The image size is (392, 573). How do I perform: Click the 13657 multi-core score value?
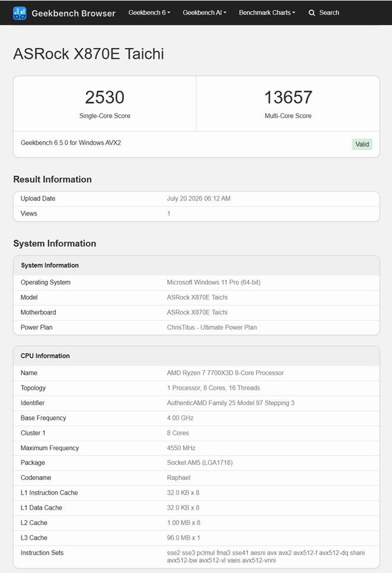(288, 97)
